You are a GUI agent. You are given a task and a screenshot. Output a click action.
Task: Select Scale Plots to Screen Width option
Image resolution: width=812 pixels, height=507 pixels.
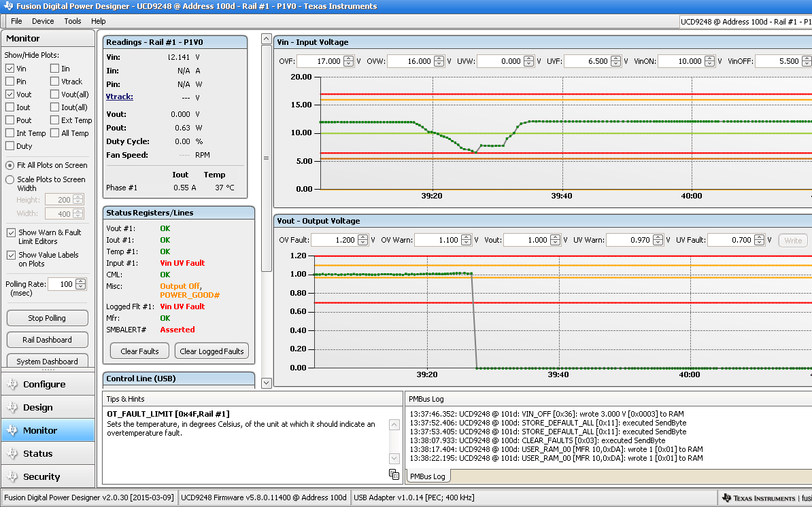click(x=10, y=179)
